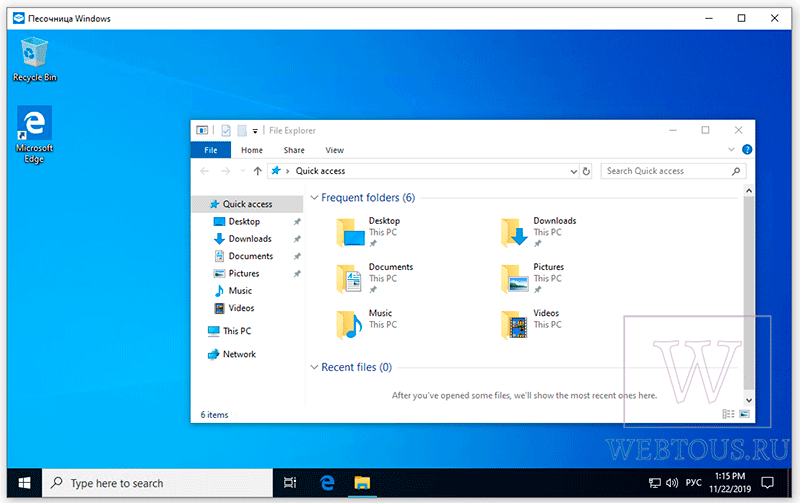Open Task View on taskbar
This screenshot has height=503, width=800.
(290, 483)
